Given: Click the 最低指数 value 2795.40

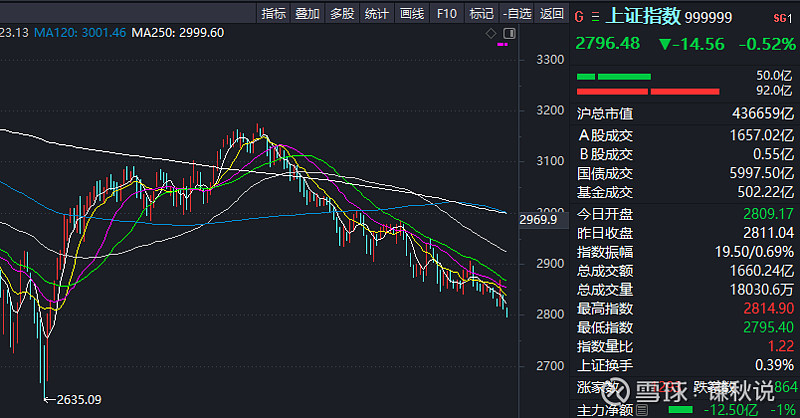Looking at the screenshot, I should [x=768, y=328].
